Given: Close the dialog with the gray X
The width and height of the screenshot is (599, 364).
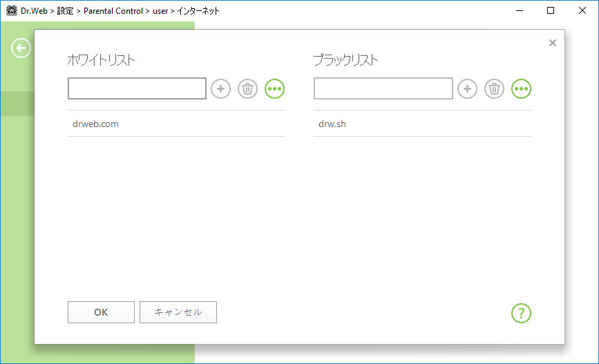Looking at the screenshot, I should pyautogui.click(x=553, y=43).
